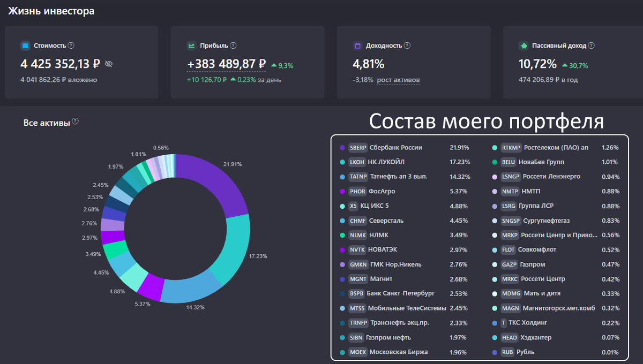Select the НК ЛУКОЙЛ teal legend dot

[x=342, y=162]
